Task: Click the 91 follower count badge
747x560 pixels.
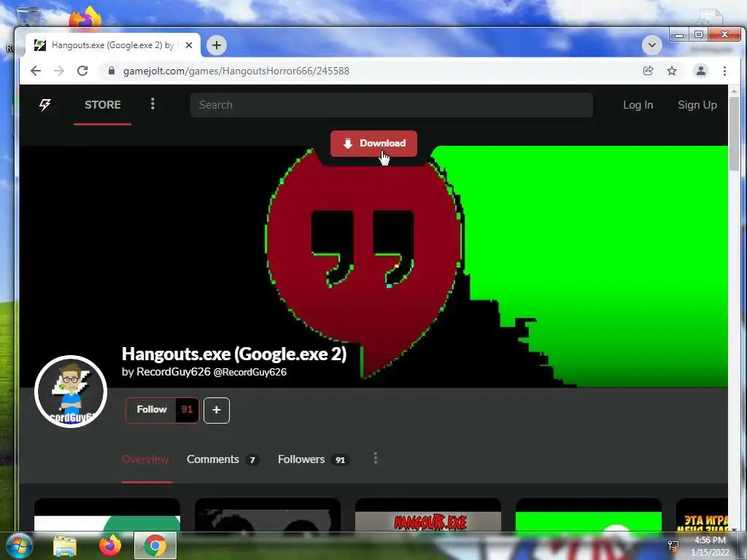Action: 187,410
